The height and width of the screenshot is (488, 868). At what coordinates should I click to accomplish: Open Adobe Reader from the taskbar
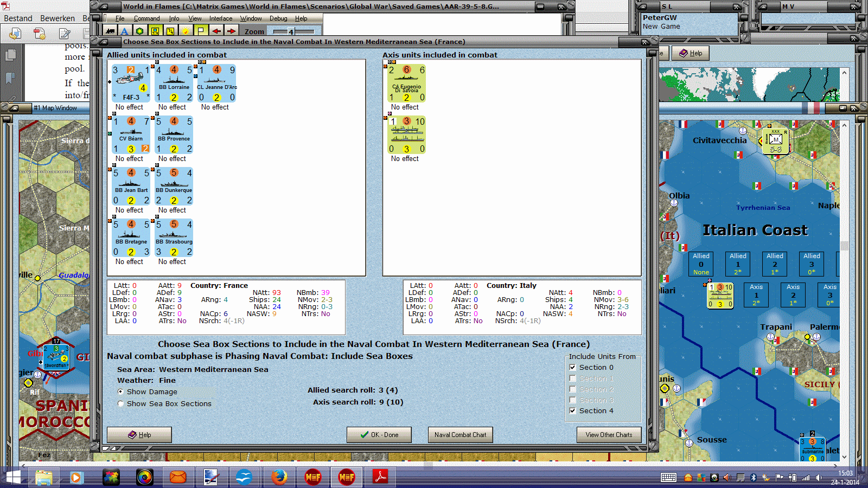380,477
